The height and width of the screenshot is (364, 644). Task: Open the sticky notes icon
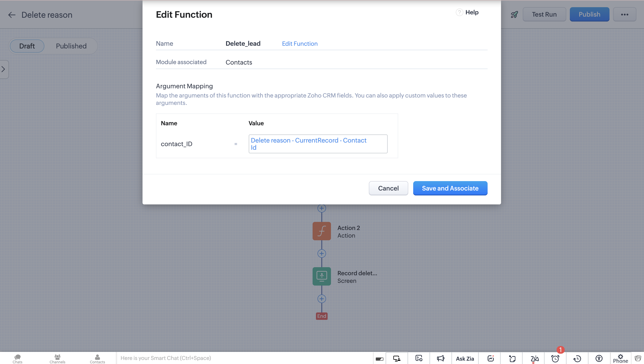click(512, 358)
